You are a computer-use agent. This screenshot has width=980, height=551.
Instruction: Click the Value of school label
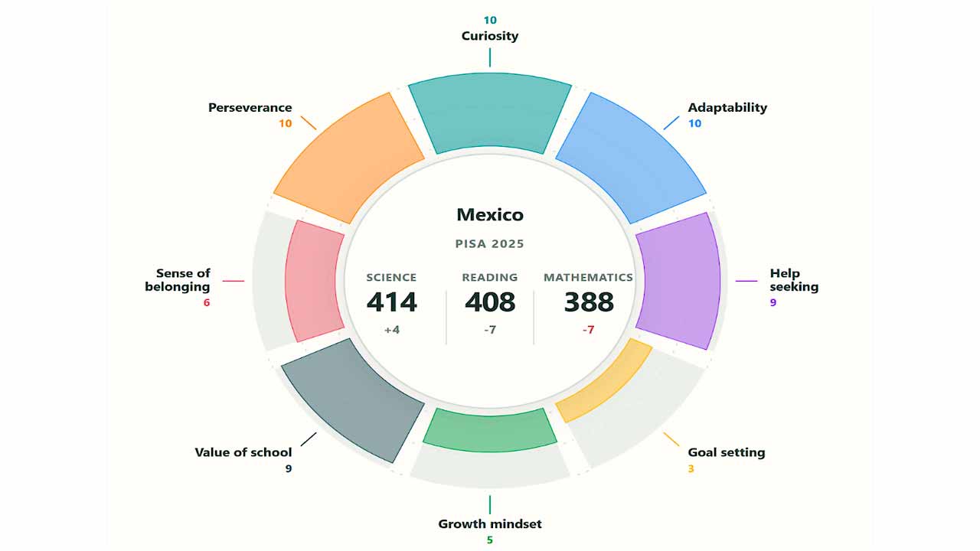[x=243, y=452]
